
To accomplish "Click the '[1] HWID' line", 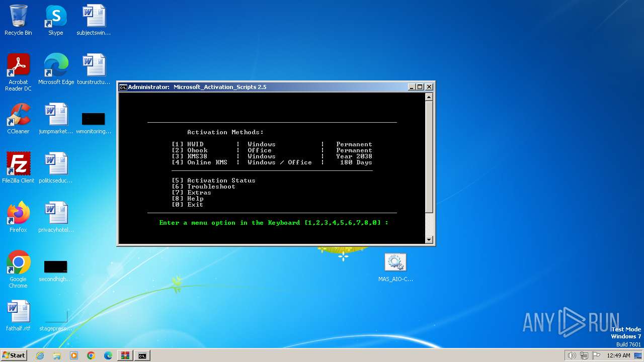I will pos(272,144).
